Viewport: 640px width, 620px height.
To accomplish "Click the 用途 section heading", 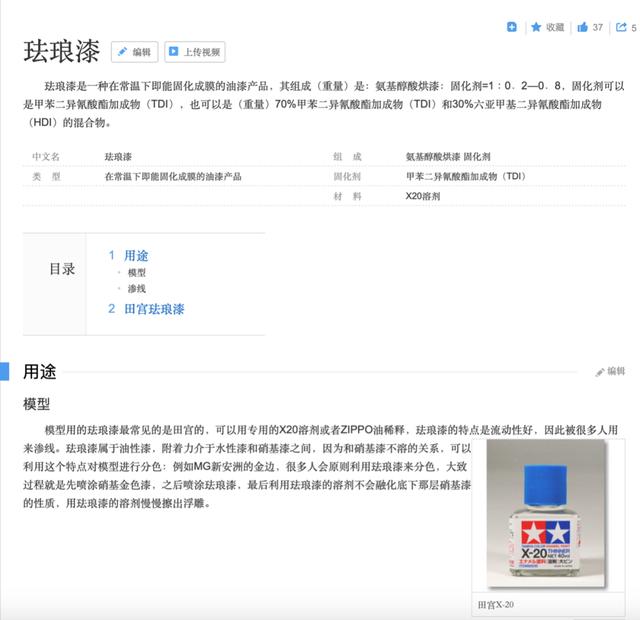I will pos(40,371).
